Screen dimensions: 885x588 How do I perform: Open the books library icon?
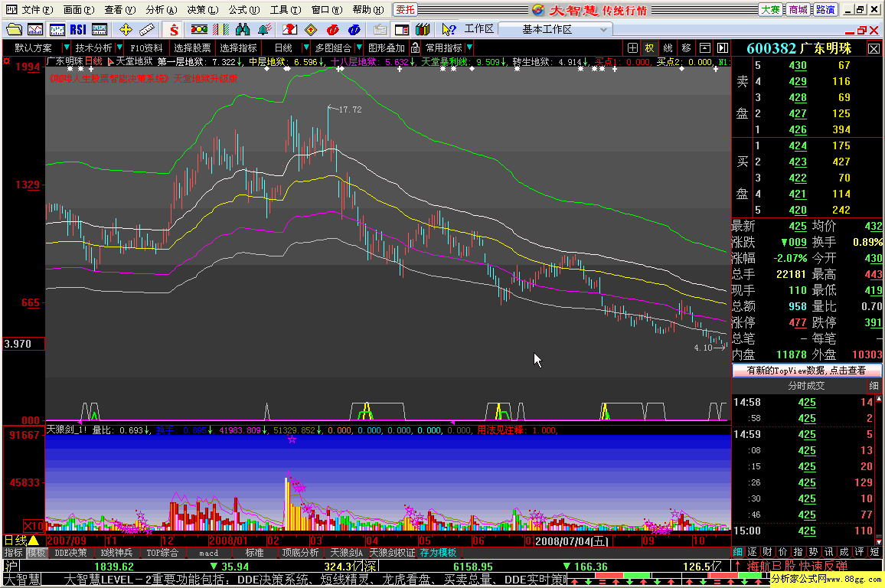coord(423,29)
